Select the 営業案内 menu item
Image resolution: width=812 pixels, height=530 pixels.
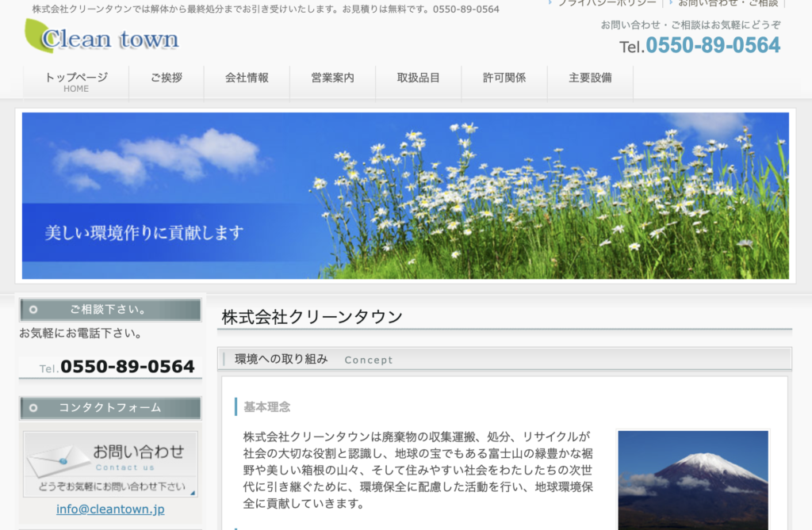pyautogui.click(x=332, y=78)
